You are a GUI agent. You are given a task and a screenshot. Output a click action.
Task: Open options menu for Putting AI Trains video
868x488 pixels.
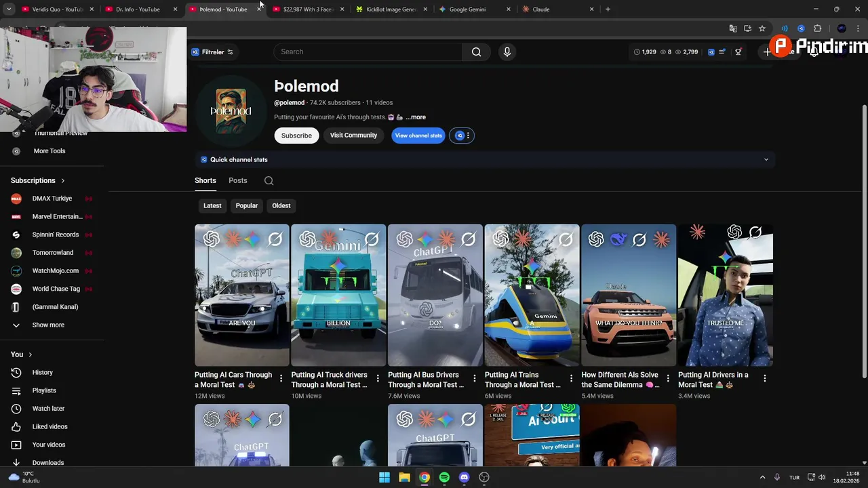coord(571,378)
